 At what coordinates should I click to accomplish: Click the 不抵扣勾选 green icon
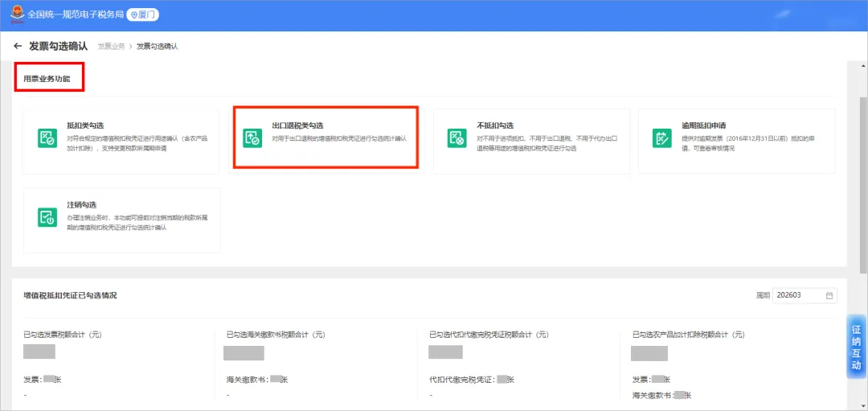[x=457, y=138]
